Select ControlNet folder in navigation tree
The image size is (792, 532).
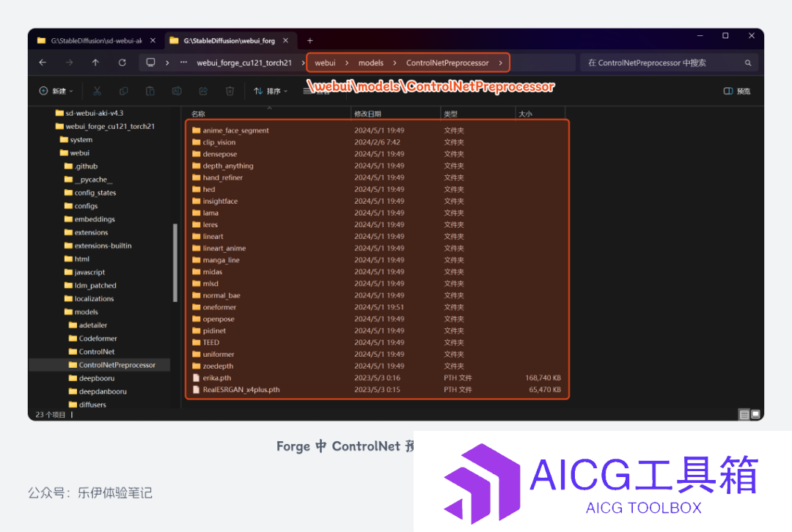[92, 351]
